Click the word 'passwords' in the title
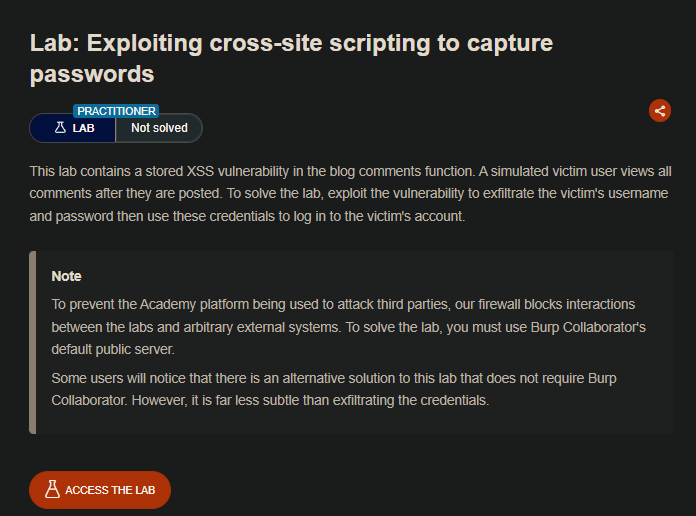This screenshot has height=516, width=696. 92,74
